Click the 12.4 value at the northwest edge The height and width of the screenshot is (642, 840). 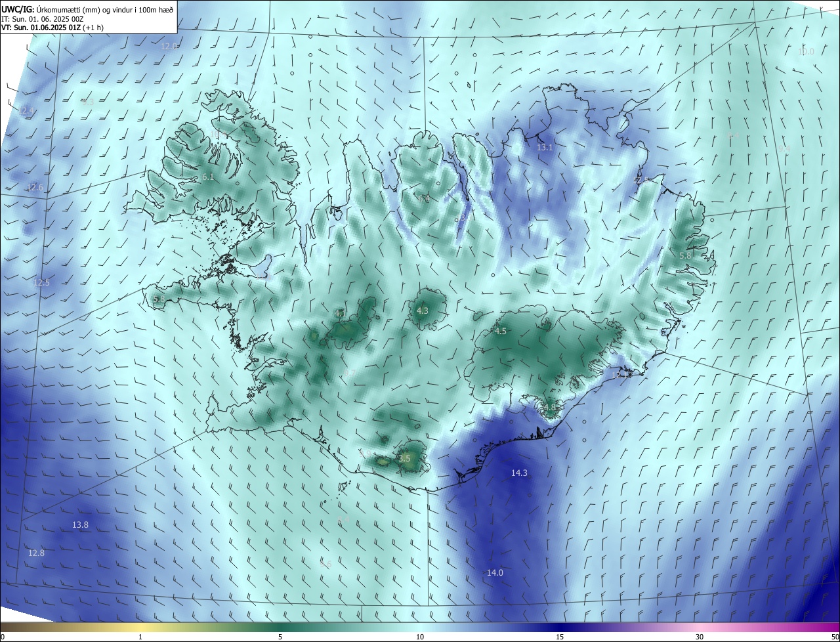pyautogui.click(x=25, y=111)
